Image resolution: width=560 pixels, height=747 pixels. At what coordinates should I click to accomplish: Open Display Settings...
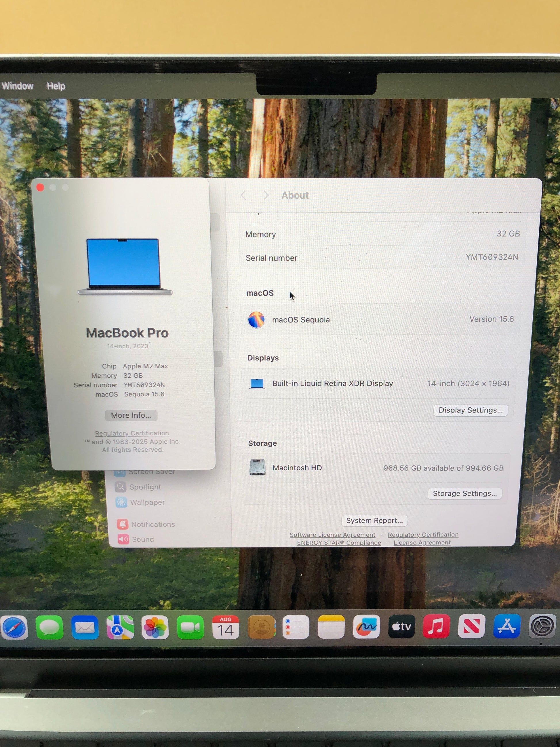coord(471,410)
